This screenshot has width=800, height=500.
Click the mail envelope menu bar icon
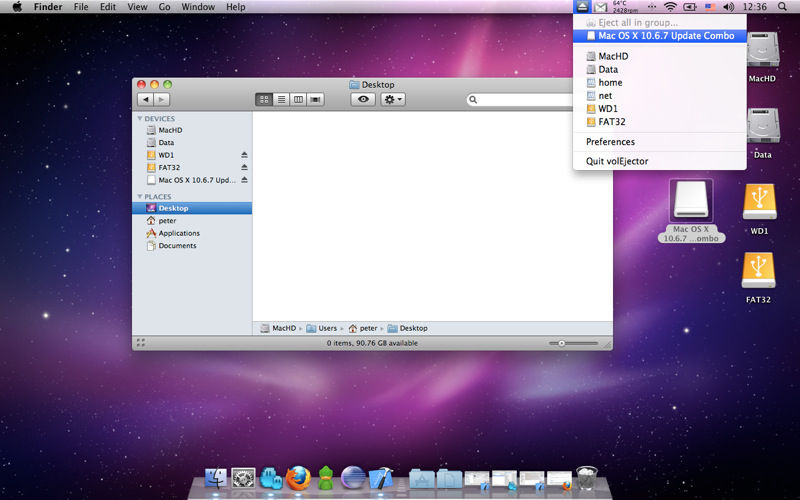pos(601,7)
